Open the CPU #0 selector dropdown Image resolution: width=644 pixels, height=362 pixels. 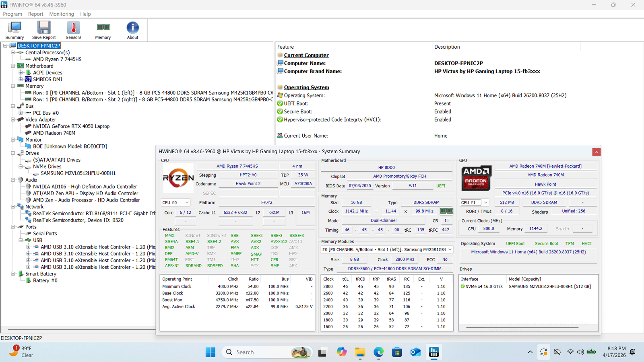175,203
